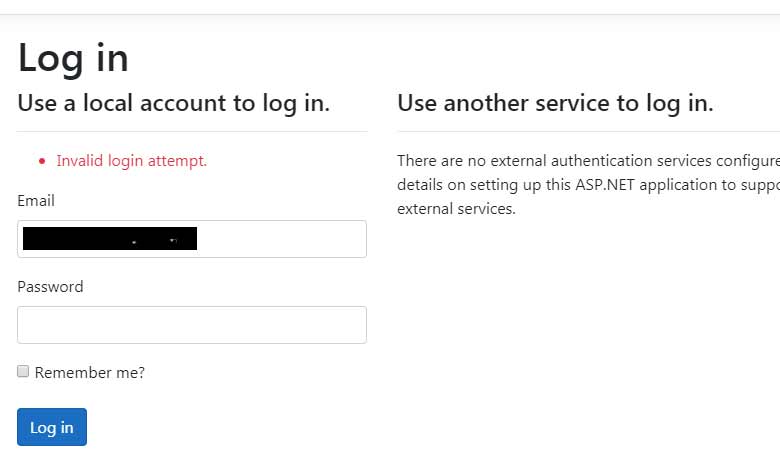This screenshot has height=461, width=780.
Task: Click the Email field label
Action: (x=36, y=201)
